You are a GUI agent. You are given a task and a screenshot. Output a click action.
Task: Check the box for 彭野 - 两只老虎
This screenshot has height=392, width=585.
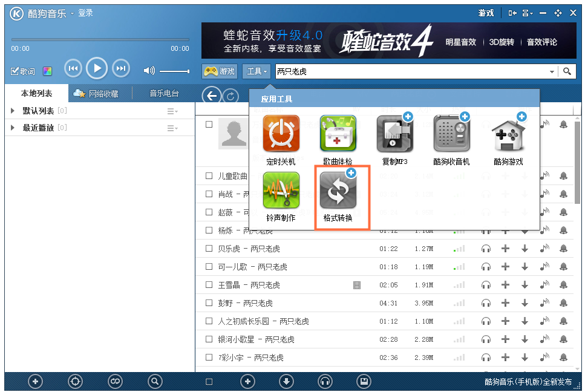[209, 302]
